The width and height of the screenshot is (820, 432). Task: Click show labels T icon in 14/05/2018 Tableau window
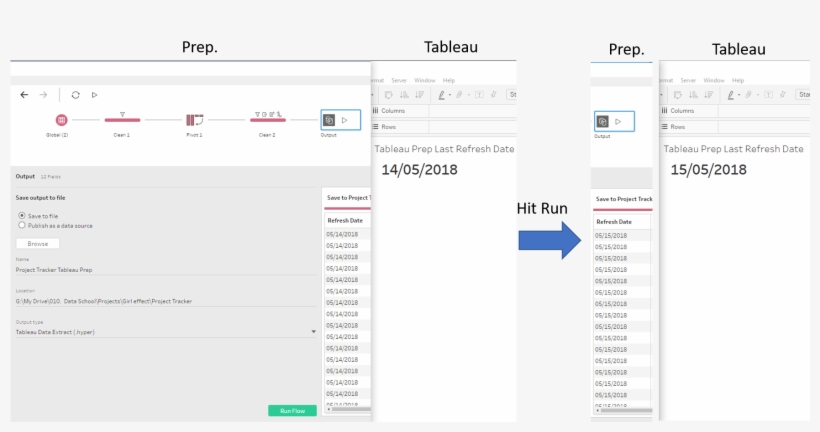click(x=479, y=95)
